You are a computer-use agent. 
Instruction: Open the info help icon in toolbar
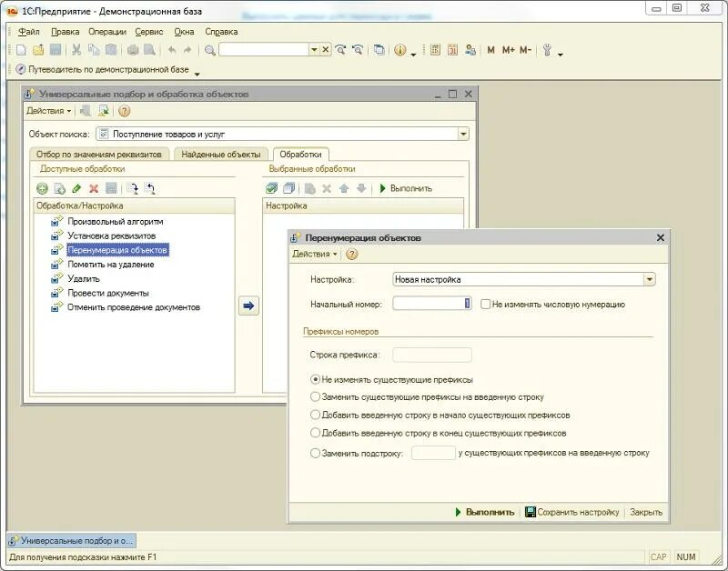(399, 50)
